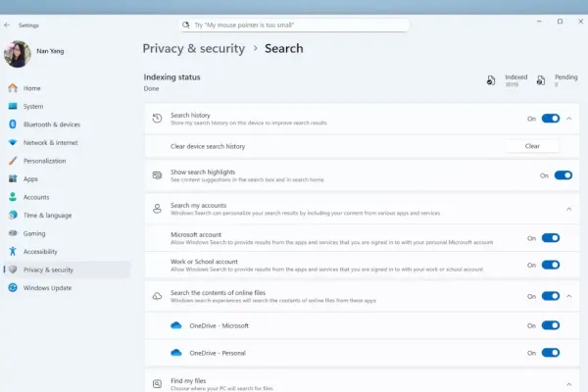Disable the Work or School account toggle

(550, 265)
